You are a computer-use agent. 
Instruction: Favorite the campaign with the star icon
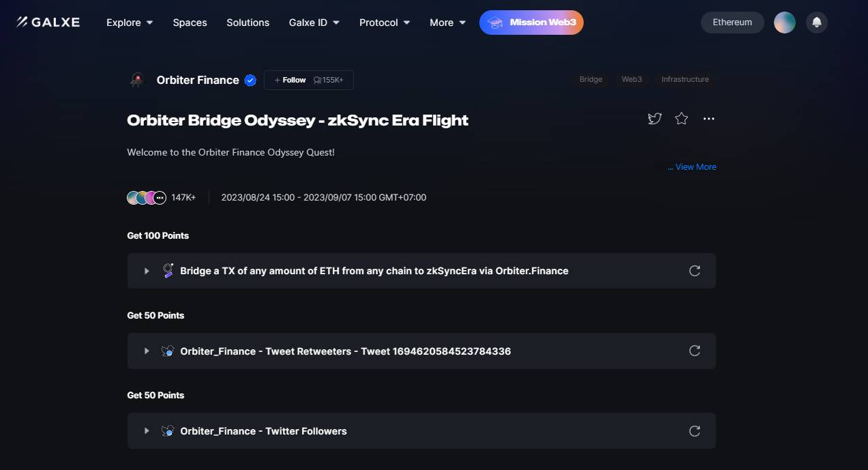(681, 119)
